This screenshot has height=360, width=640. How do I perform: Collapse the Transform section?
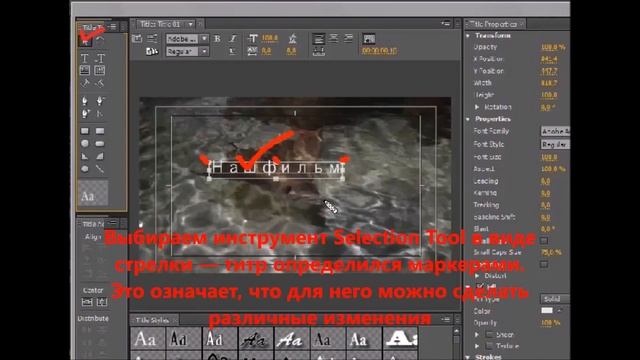[468, 36]
